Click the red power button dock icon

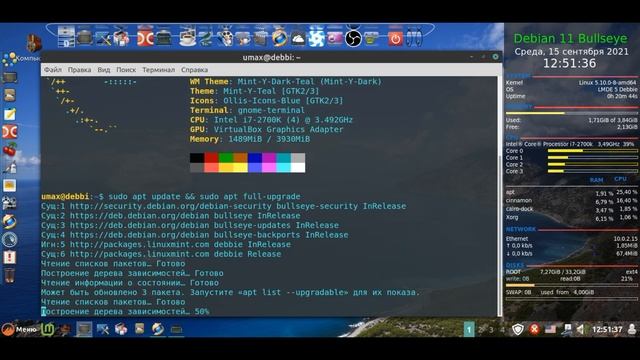point(395,38)
